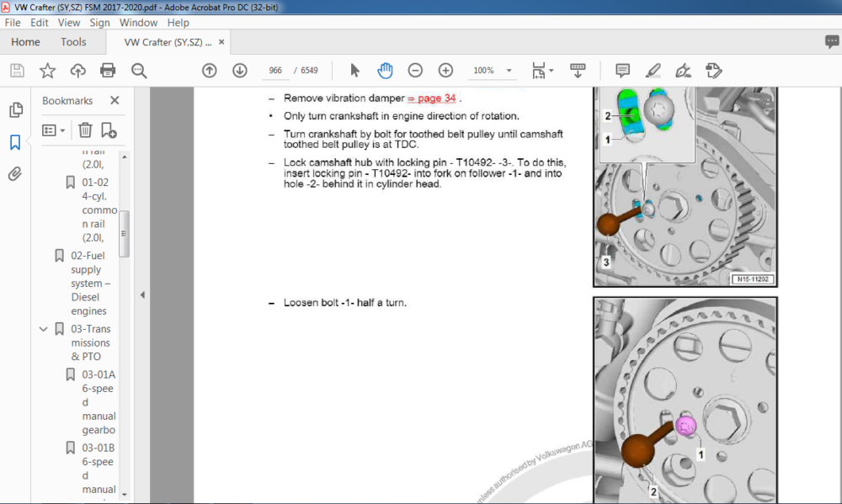Open bookmark 02-Fuel supply system Diesel engines

(x=90, y=284)
